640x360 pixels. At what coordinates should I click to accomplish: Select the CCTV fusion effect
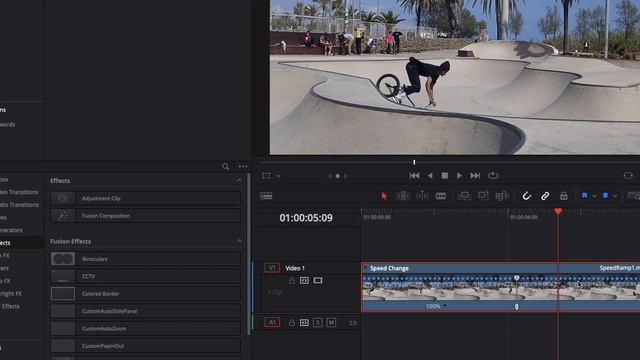pos(146,276)
